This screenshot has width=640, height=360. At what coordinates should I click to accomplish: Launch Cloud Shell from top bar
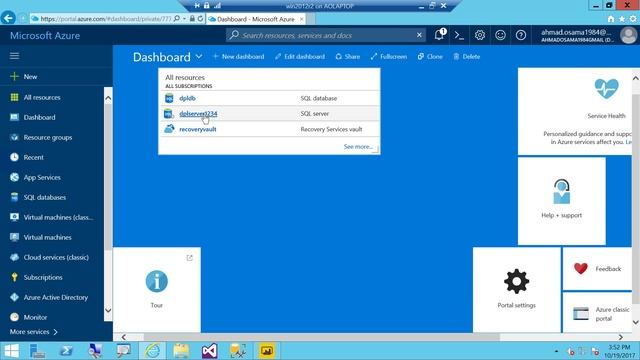pos(459,35)
